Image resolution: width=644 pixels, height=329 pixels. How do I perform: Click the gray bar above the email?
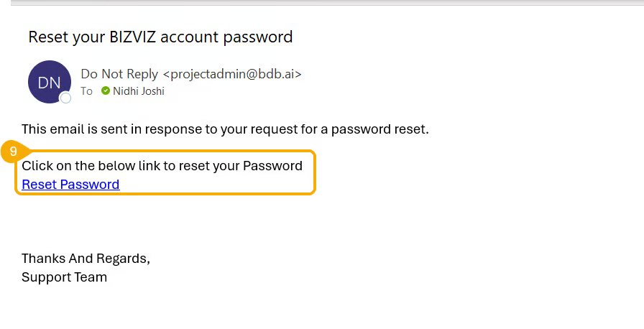coord(322,3)
